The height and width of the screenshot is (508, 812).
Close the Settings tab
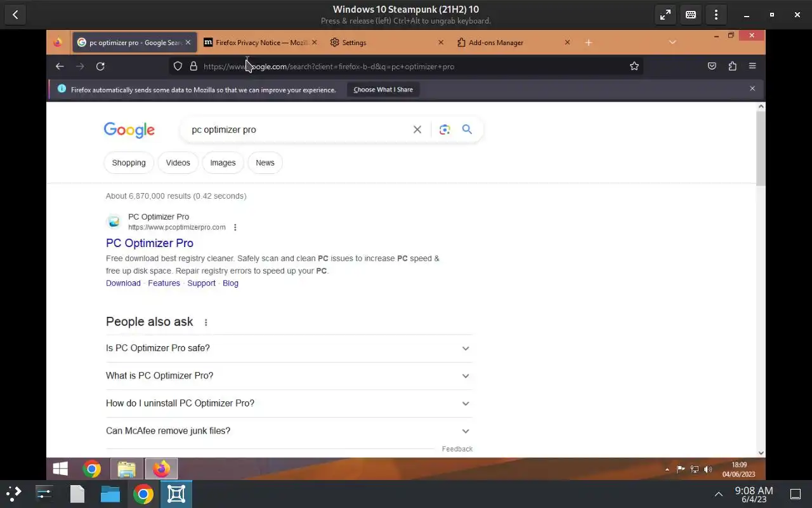(441, 43)
